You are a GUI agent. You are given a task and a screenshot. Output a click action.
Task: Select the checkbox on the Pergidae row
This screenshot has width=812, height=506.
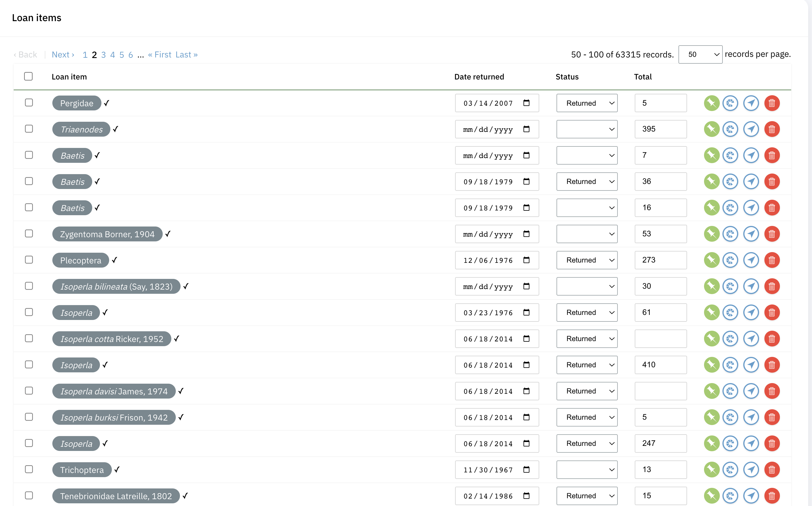pyautogui.click(x=29, y=103)
